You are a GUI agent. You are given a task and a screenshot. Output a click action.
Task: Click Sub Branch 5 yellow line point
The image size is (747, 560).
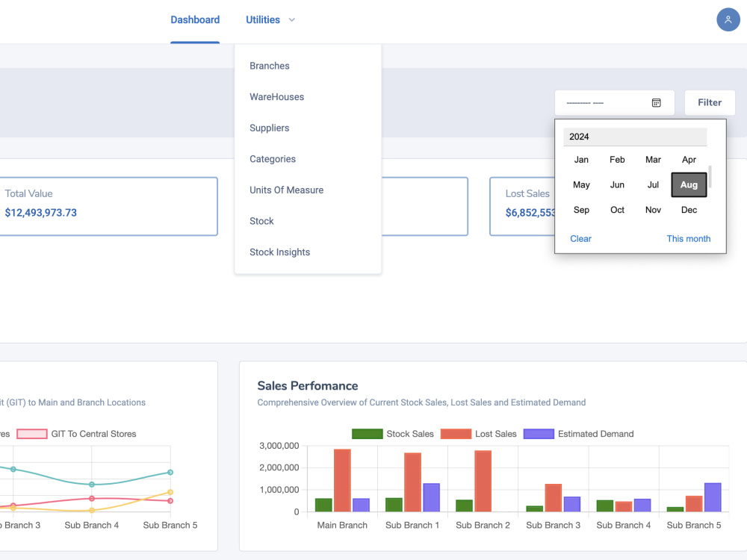(170, 492)
